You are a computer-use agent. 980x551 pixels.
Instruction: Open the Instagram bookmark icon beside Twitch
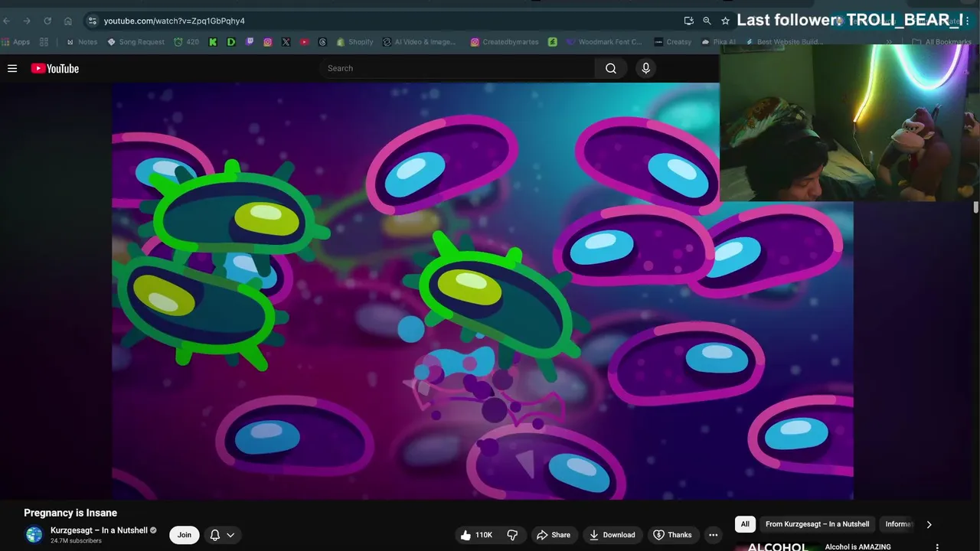267,42
